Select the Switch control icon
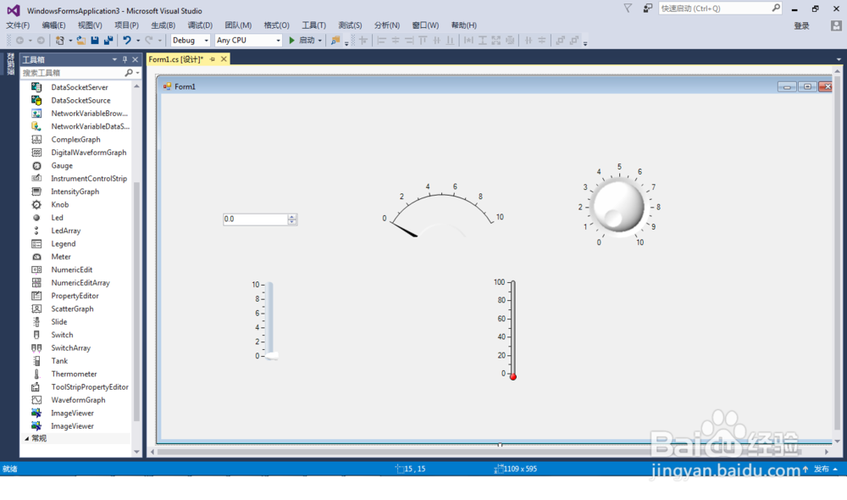This screenshot has width=847, height=500. point(36,335)
